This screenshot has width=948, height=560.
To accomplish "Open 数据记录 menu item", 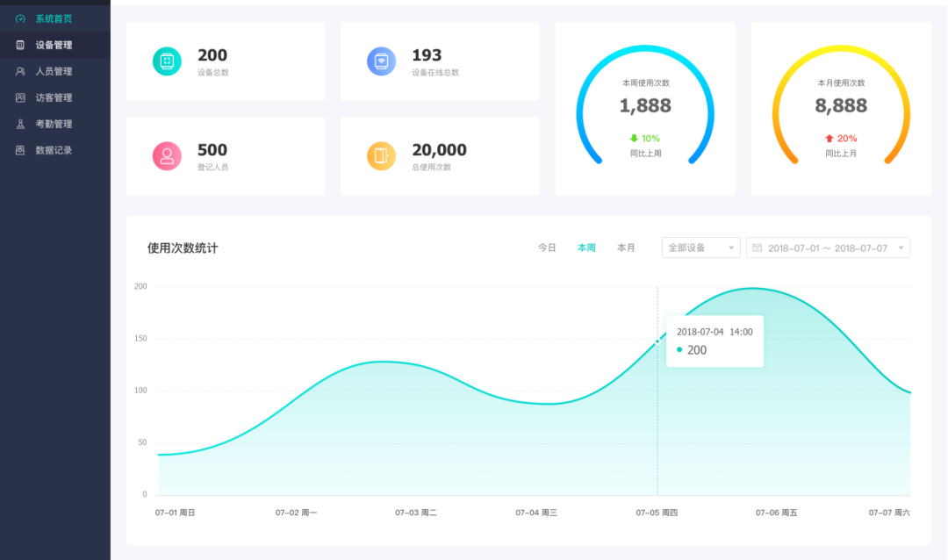I will (x=55, y=150).
